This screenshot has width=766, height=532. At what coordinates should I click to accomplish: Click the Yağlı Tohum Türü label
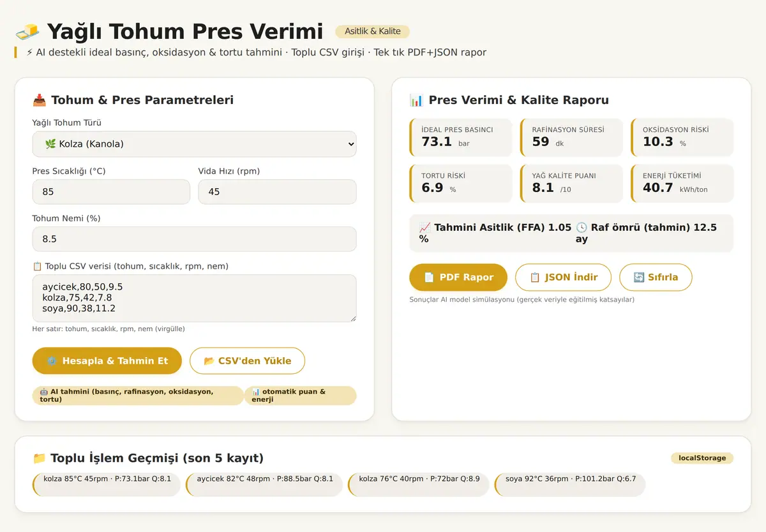(x=67, y=122)
